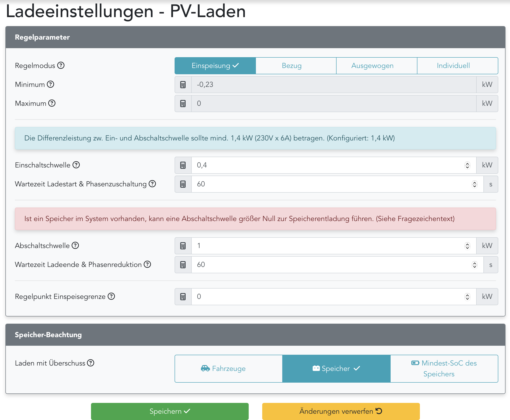Screen dimensions: 510x420
Task: Click the Einschaltschwelle help icon
Action: click(76, 165)
